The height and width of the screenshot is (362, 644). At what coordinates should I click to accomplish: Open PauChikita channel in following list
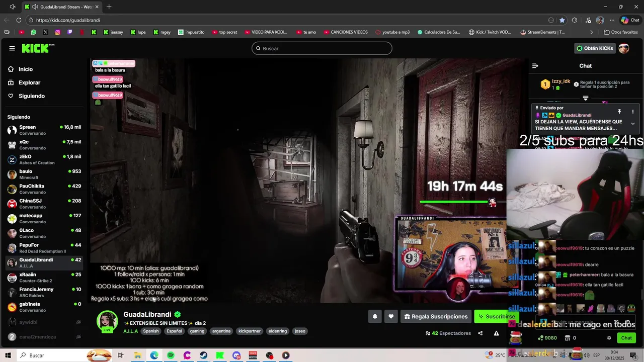click(44, 189)
